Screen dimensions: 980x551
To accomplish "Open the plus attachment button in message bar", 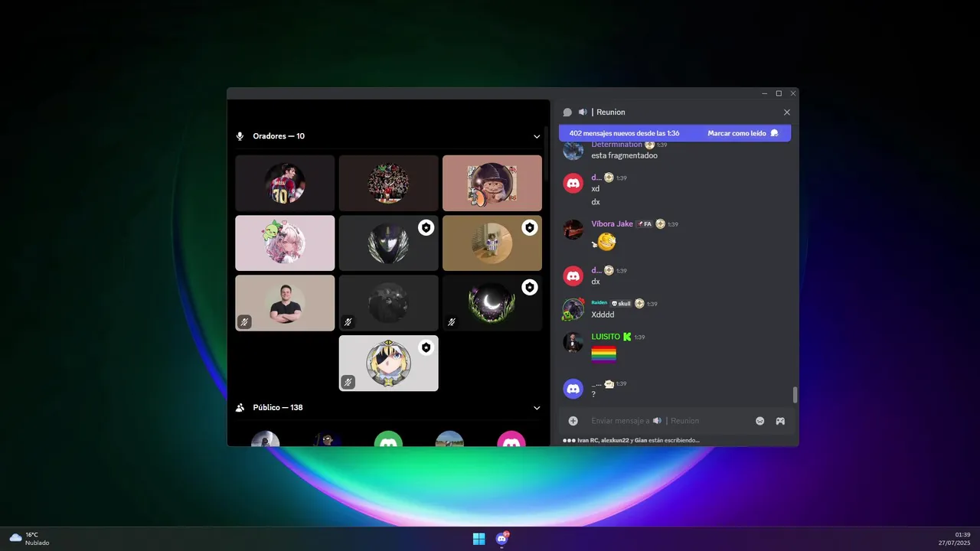I will [573, 421].
